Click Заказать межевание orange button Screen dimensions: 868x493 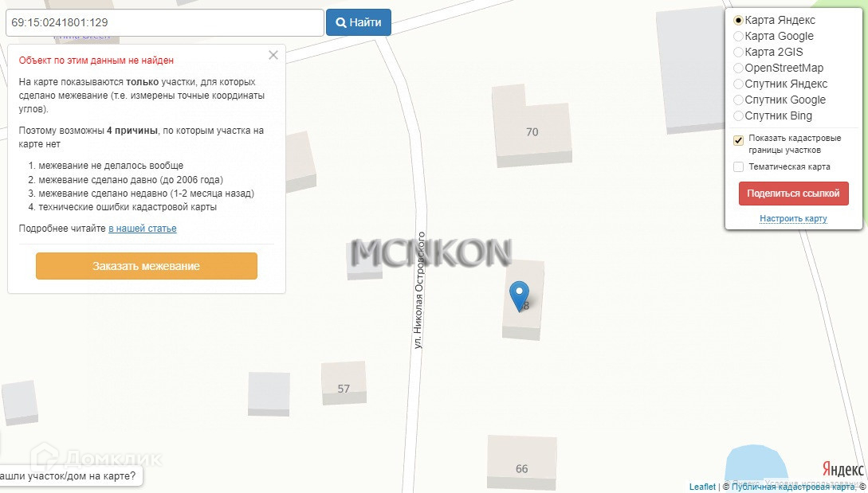pyautogui.click(x=147, y=266)
